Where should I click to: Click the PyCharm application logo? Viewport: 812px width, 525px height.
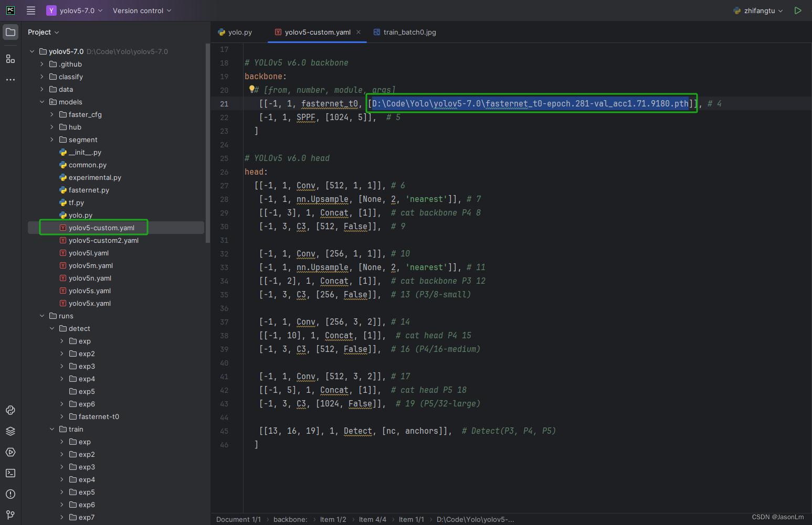tap(10, 10)
